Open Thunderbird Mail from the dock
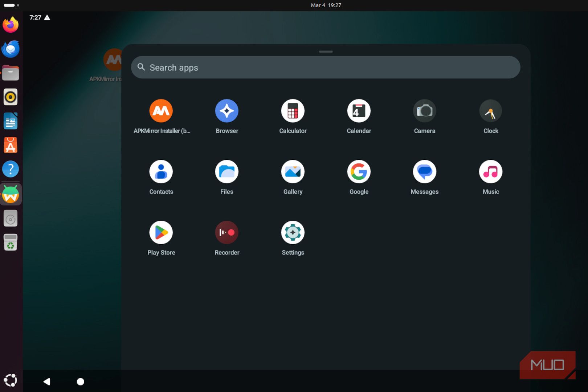588x392 pixels. click(x=11, y=49)
